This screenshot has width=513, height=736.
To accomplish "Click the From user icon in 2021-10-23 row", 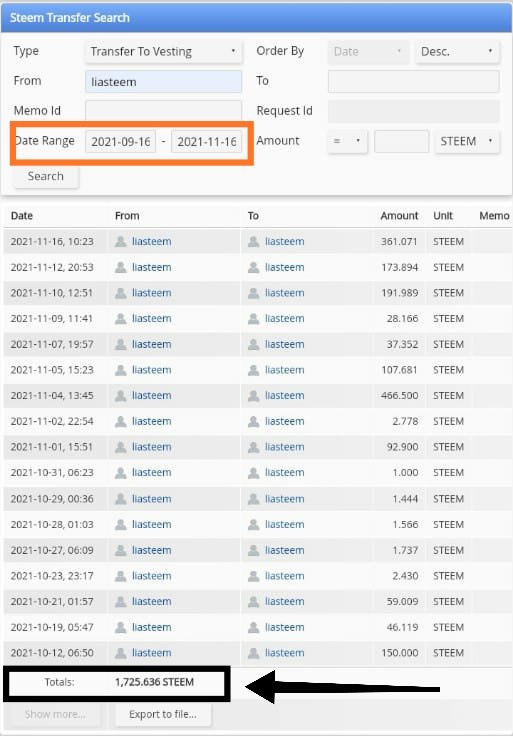I will 121,576.
